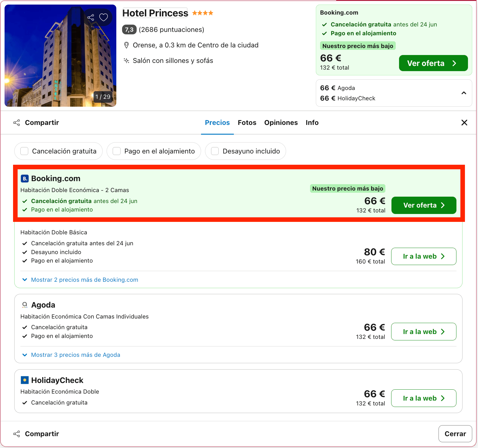Click the 80 € price for Habitación Doble Básica
Image resolution: width=478 pixels, height=448 pixels.
coord(374,252)
